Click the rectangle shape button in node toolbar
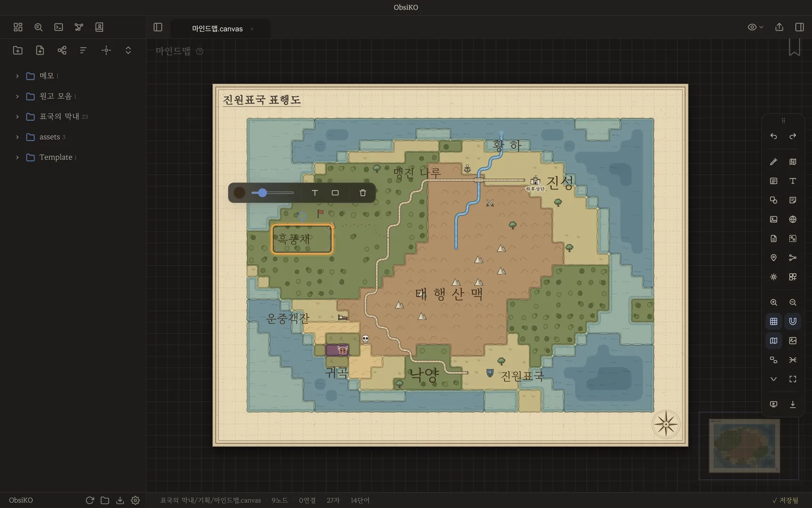Screen dimensions: 812x508 click(335, 193)
